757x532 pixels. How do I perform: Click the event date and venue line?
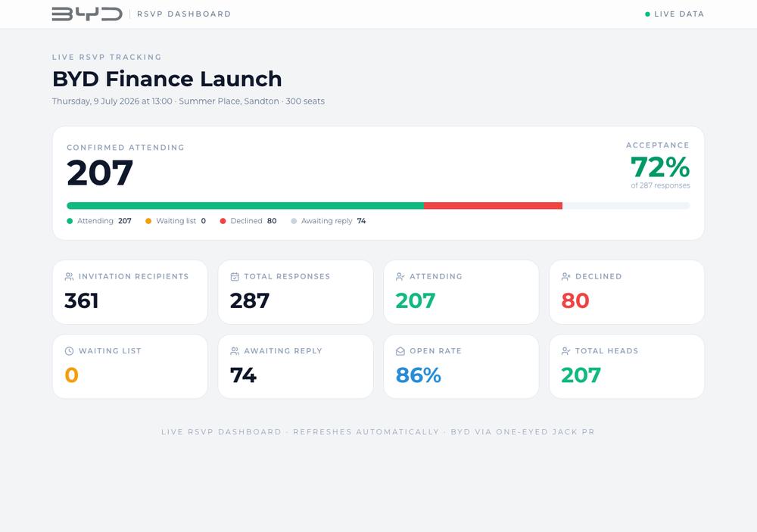click(188, 101)
